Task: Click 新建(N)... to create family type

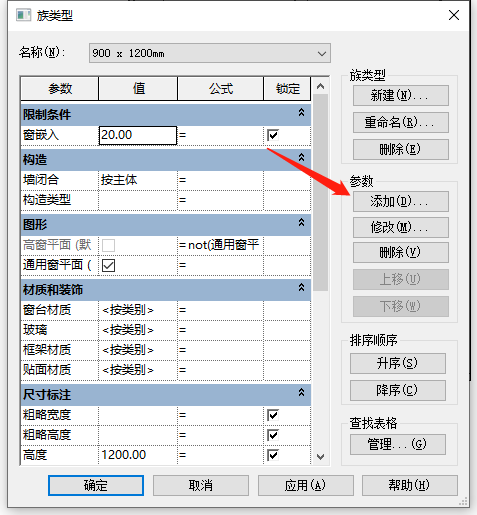Action: 401,96
